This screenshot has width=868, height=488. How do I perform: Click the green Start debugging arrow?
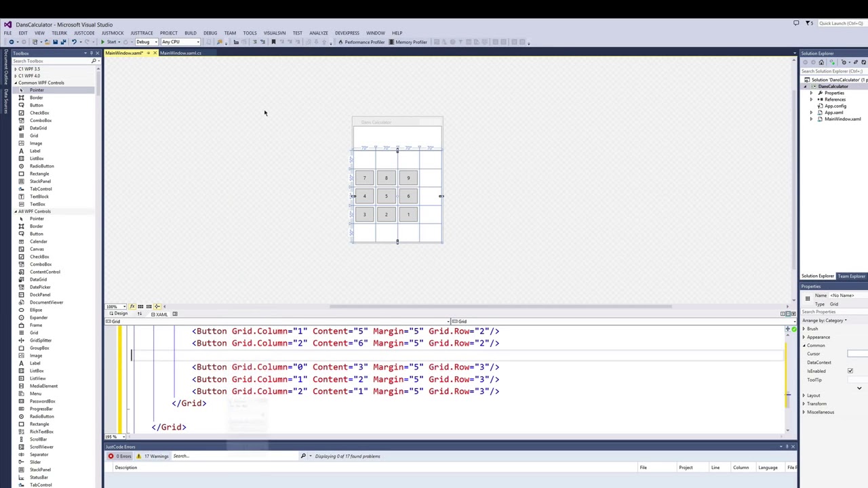coord(103,42)
